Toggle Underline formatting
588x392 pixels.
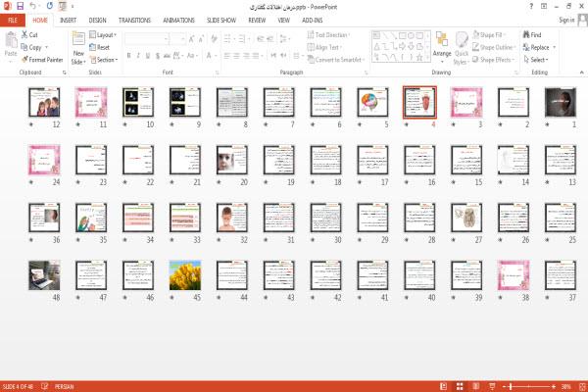[148, 56]
